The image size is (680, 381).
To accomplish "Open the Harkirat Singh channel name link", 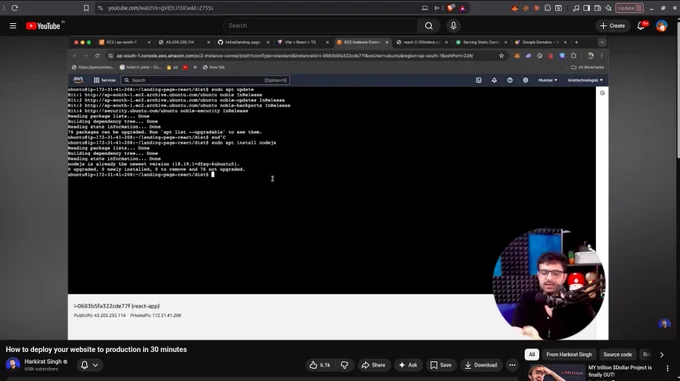I will (x=43, y=361).
